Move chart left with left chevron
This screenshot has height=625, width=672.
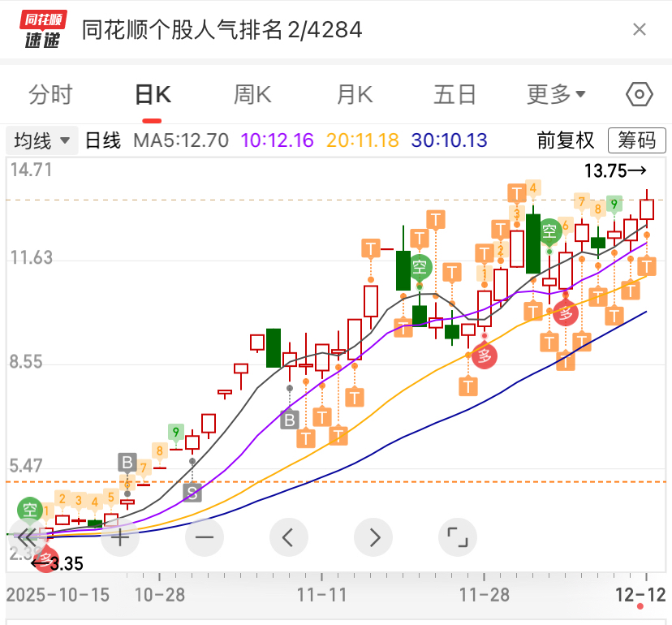tap(289, 537)
